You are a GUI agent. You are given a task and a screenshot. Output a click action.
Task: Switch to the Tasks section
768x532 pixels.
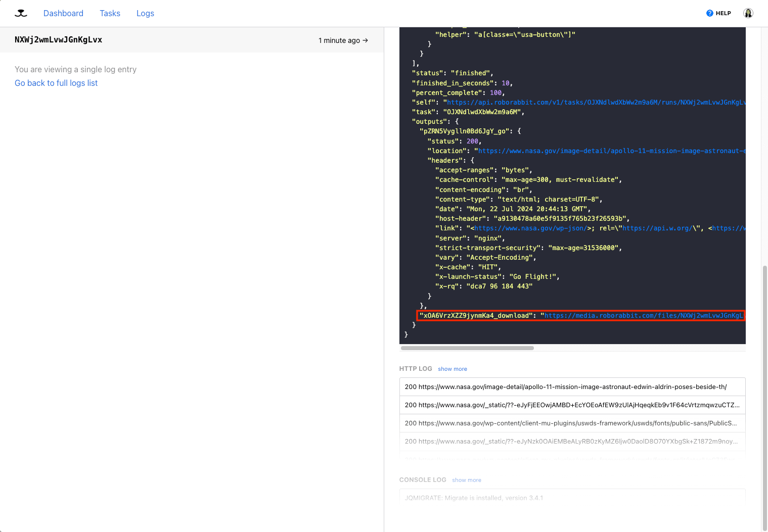[x=110, y=13]
